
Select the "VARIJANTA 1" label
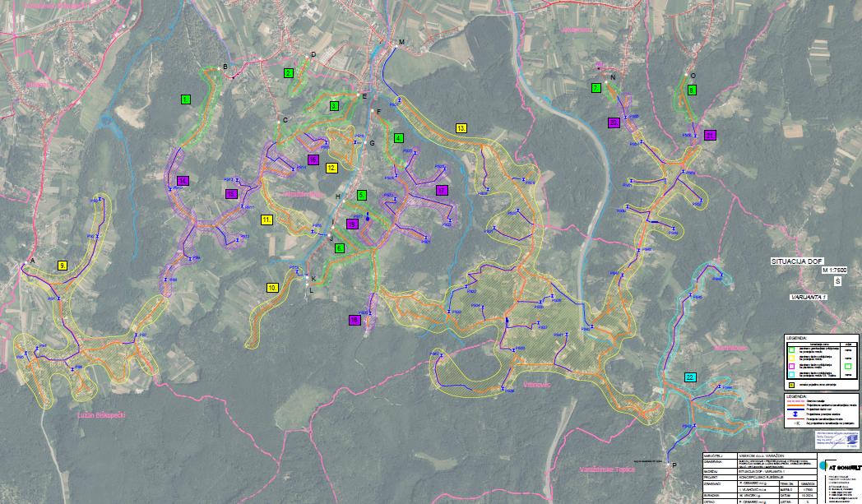(x=809, y=297)
